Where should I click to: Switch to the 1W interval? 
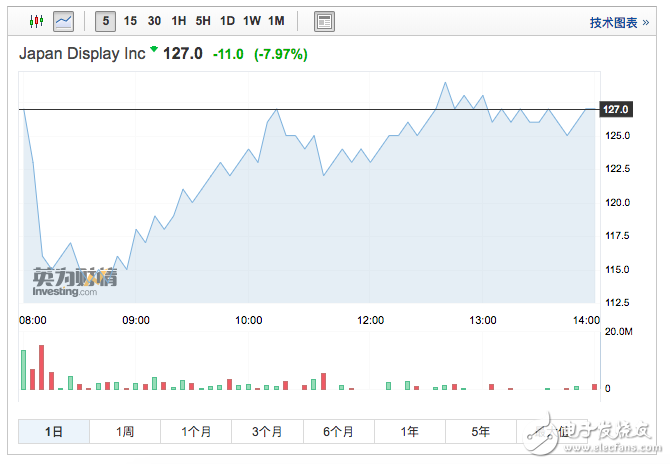(x=252, y=21)
